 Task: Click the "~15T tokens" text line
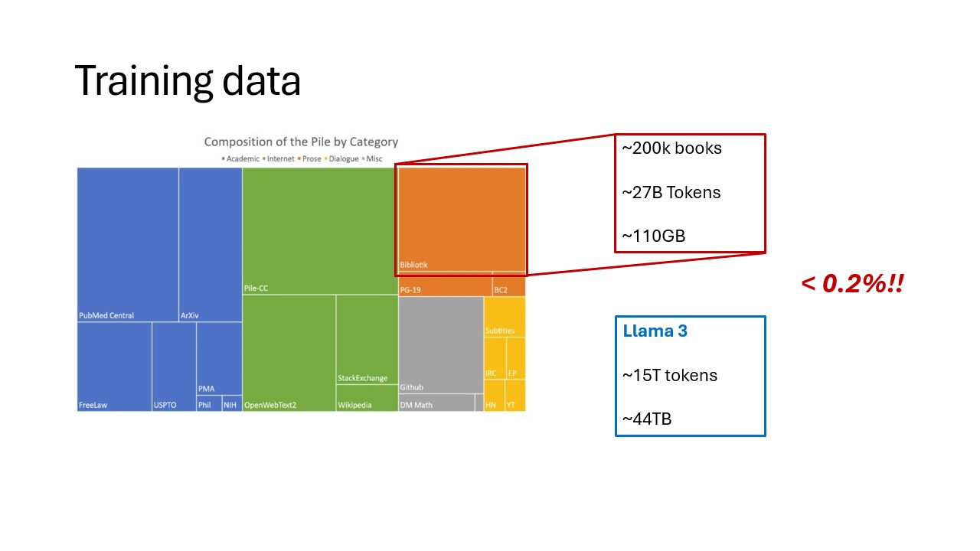click(x=669, y=375)
